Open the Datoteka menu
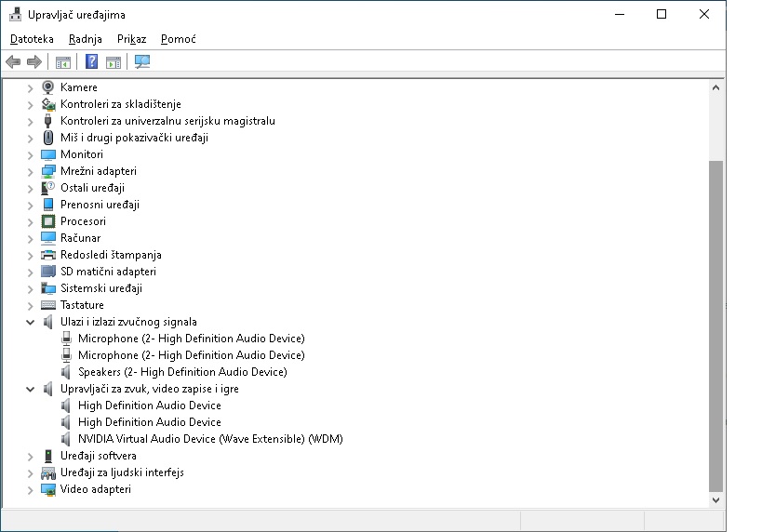This screenshot has width=762, height=532. [x=32, y=39]
